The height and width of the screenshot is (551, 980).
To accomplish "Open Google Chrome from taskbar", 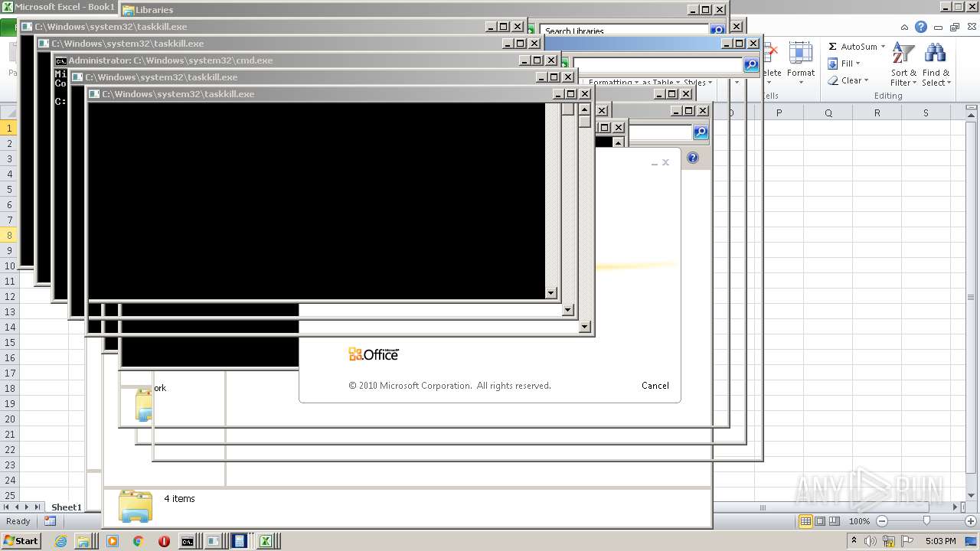I will tap(138, 541).
